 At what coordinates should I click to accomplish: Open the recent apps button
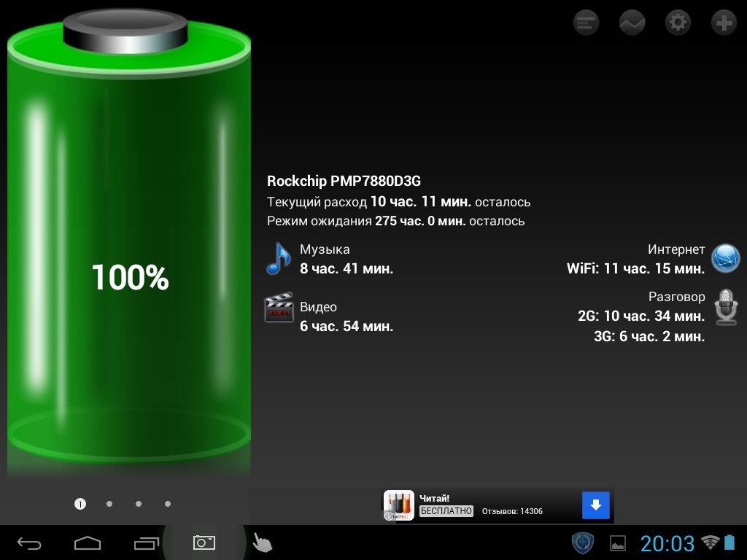coord(146,543)
